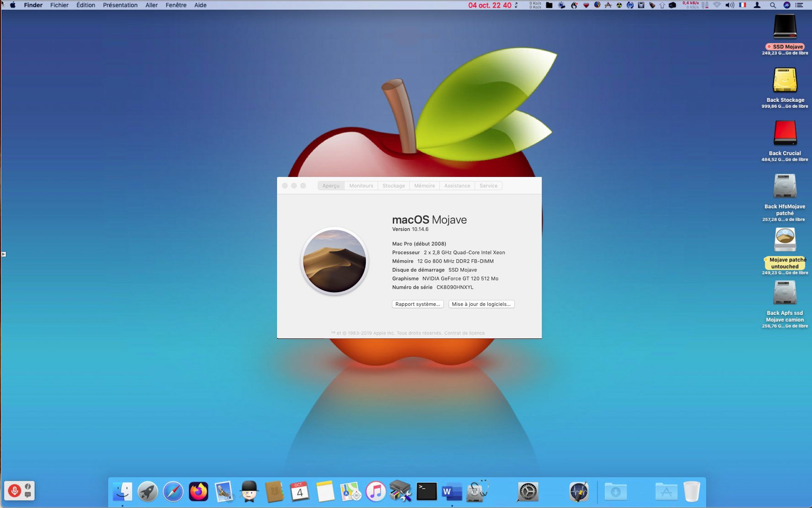
Task: Launch Microsoft Word from Dock
Action: coord(452,492)
